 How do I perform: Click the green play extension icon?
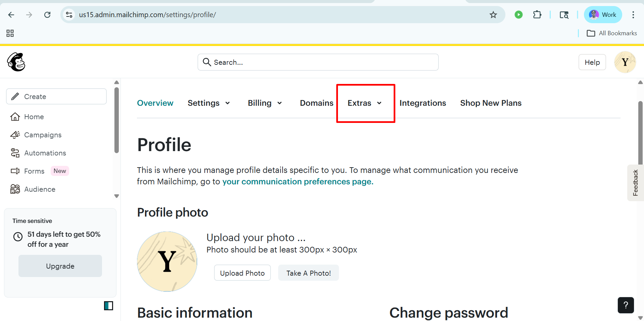pos(518,15)
